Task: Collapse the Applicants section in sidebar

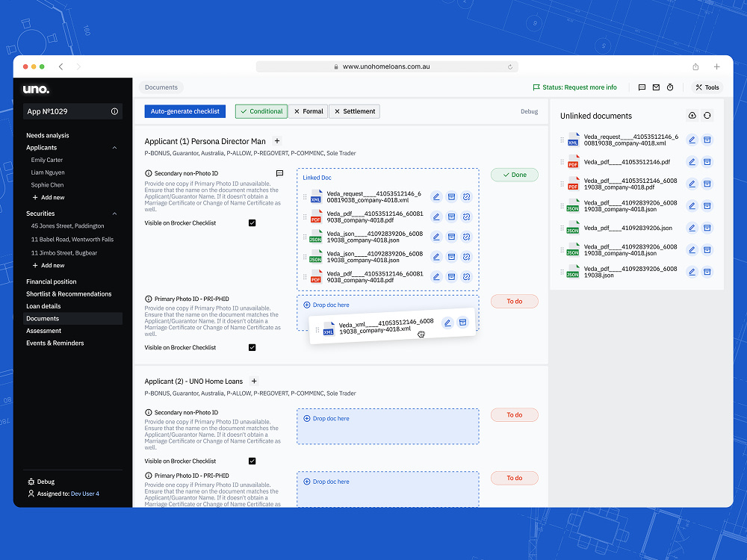Action: point(114,148)
